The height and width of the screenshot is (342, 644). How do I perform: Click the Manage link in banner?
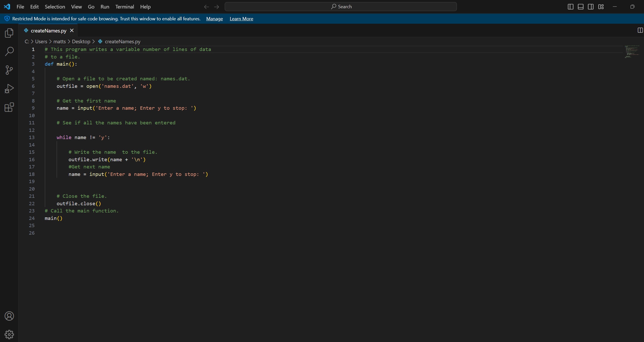(214, 19)
